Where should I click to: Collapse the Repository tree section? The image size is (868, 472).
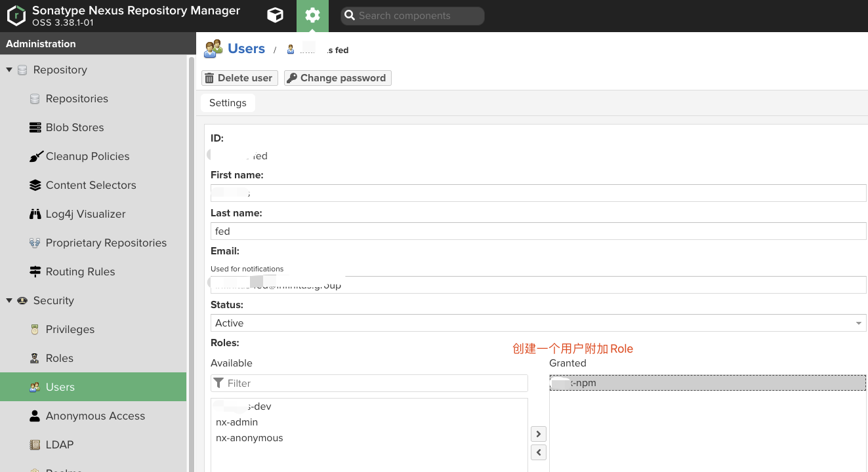[x=9, y=69]
